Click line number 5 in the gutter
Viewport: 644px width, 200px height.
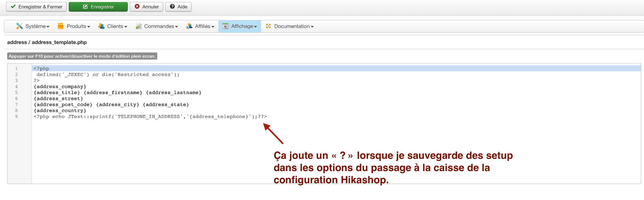click(x=16, y=93)
